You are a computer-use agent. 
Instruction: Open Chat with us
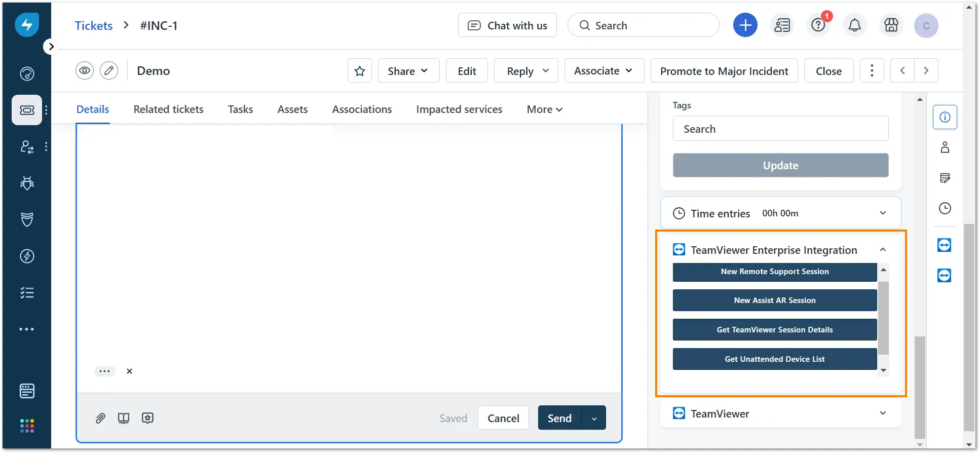coord(507,25)
